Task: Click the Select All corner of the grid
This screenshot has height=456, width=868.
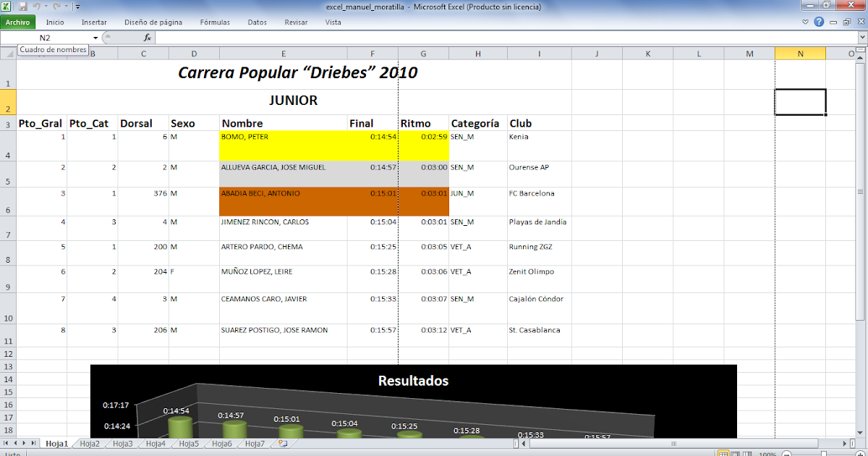Action: click(8, 53)
